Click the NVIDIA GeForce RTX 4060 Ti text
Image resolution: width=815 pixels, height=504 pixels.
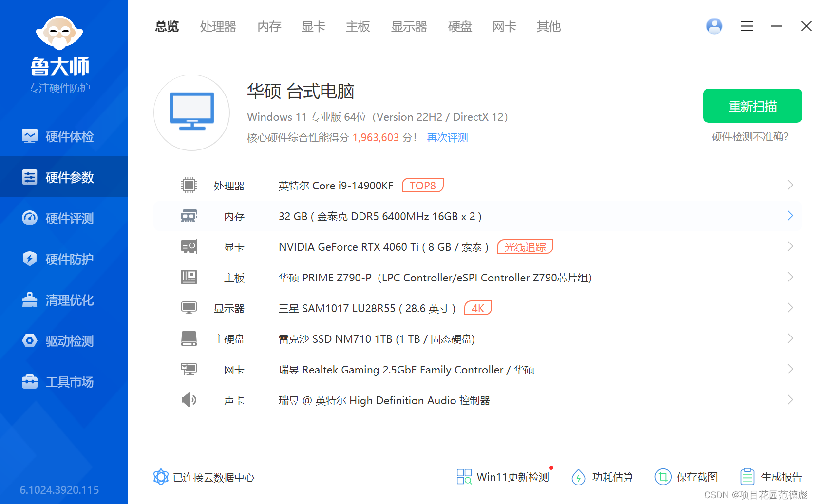383,247
